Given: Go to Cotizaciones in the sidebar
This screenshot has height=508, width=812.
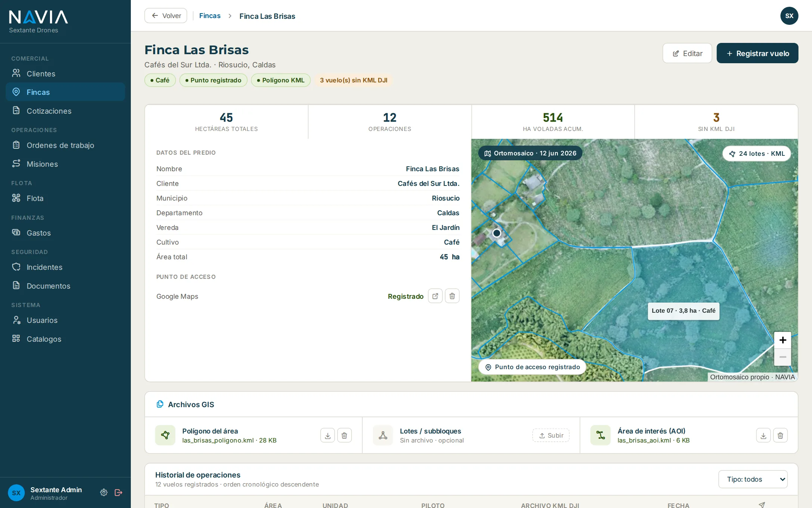Looking at the screenshot, I should [x=65, y=111].
